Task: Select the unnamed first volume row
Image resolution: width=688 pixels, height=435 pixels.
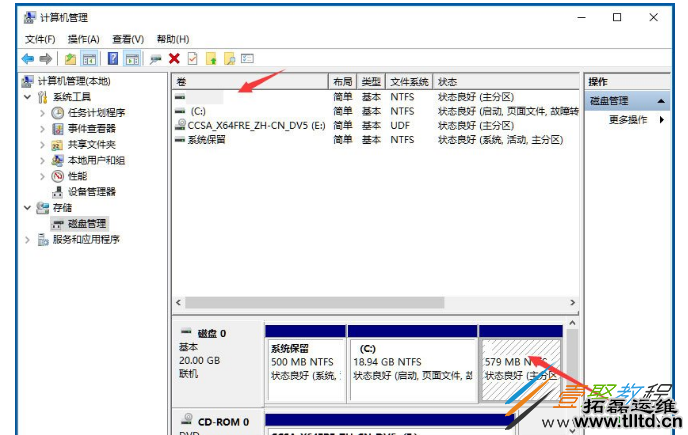Action: (376, 97)
